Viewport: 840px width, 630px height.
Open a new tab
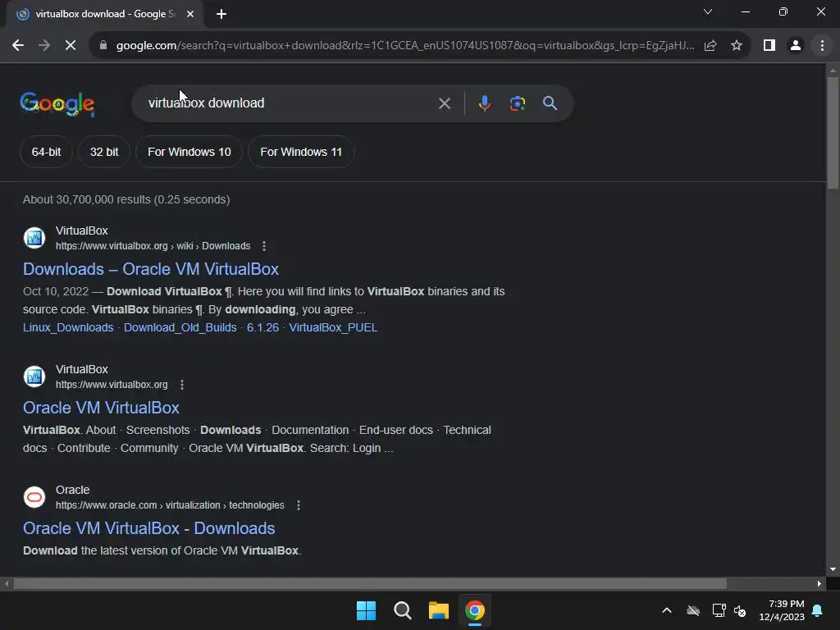221,15
